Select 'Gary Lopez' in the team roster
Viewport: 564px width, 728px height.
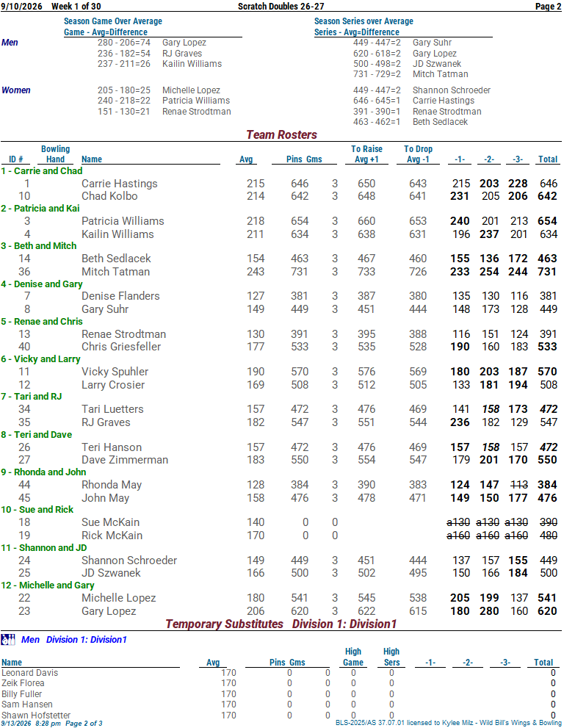pos(109,610)
